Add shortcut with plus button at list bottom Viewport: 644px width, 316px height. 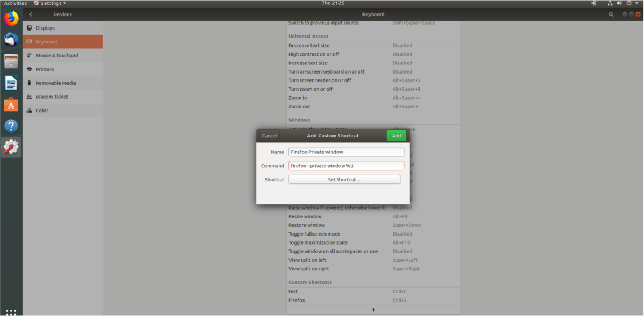(x=373, y=310)
